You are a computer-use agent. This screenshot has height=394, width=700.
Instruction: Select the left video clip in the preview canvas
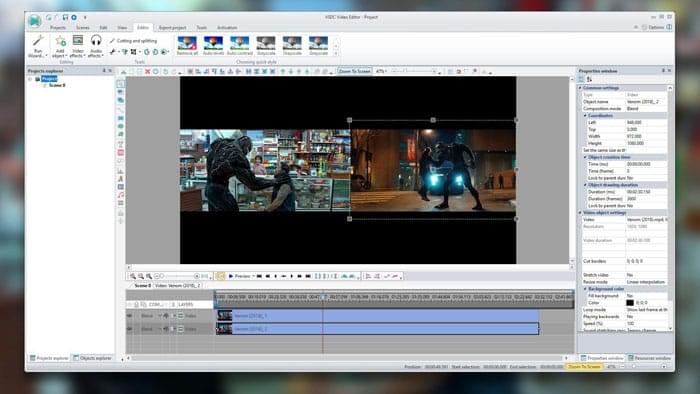click(265, 170)
